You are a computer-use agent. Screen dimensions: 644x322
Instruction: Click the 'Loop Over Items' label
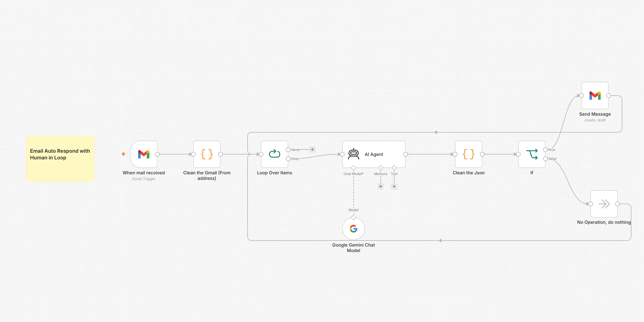(274, 173)
